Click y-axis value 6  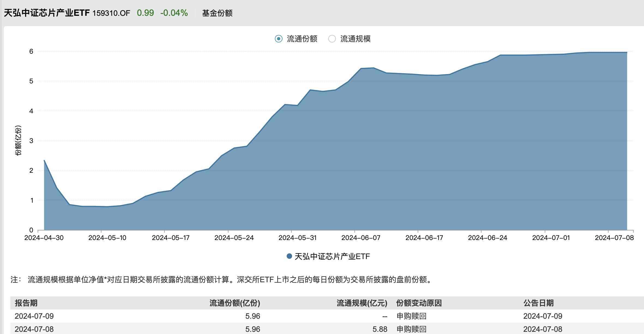(31, 51)
